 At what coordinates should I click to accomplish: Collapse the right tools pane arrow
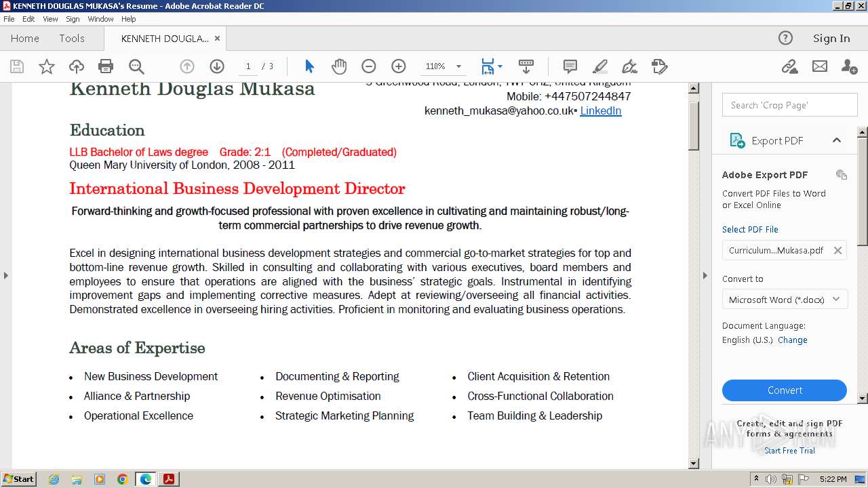[705, 275]
